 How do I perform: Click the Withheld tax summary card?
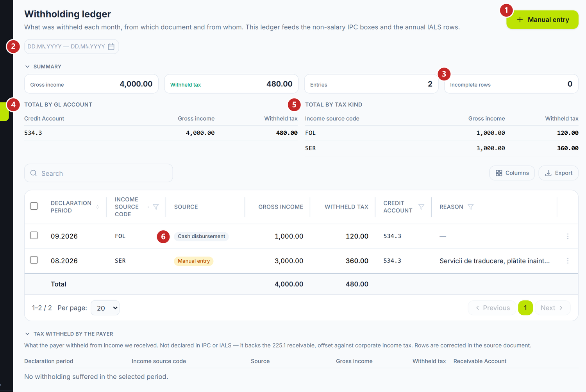coord(231,84)
